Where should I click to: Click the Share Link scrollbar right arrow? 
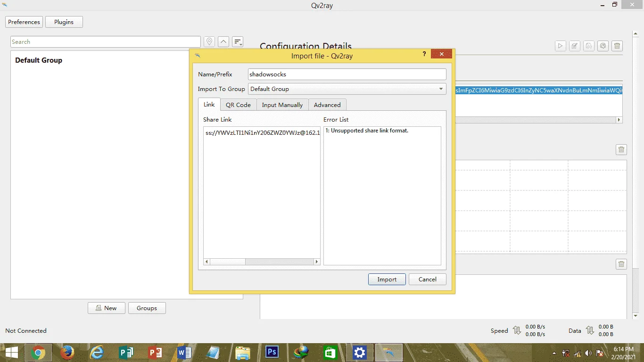point(317,262)
